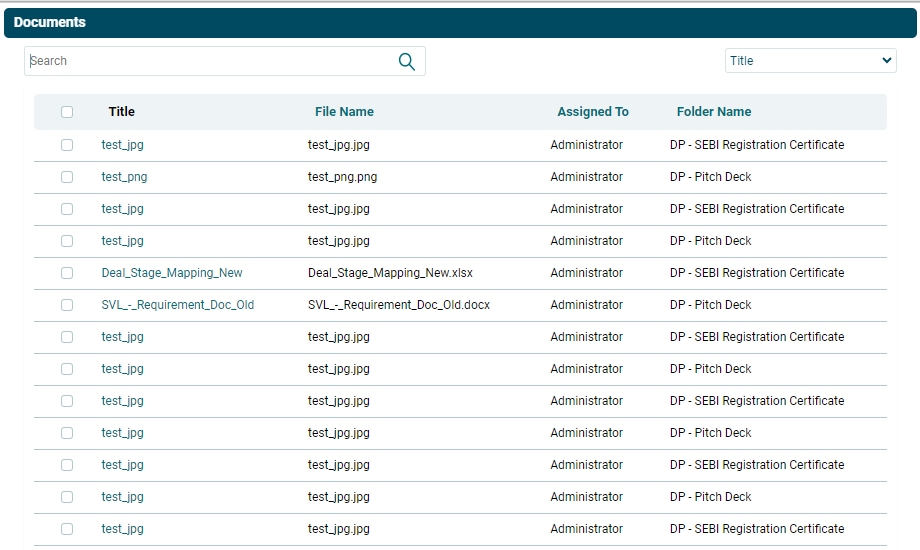Click the Folder Name column header
Screen dimensions: 920x550
[x=714, y=112]
